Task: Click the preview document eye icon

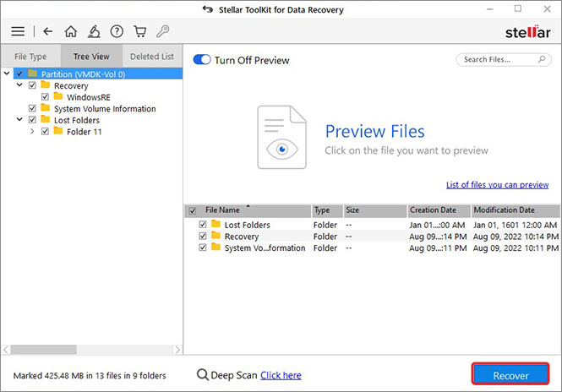Action: pyautogui.click(x=282, y=137)
